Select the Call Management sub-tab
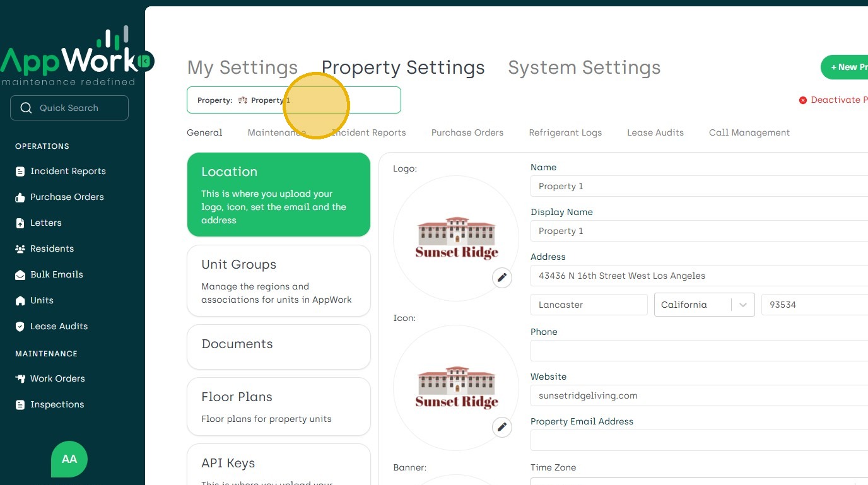The height and width of the screenshot is (485, 868). 749,132
